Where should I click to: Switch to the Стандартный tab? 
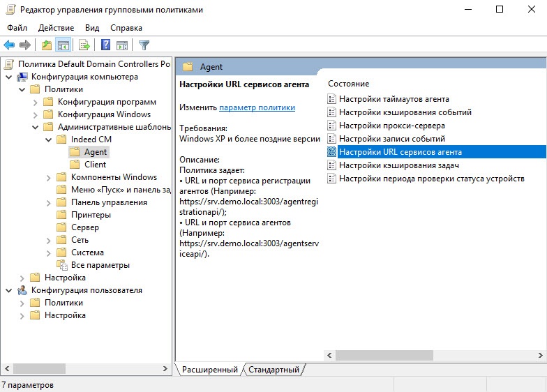(273, 370)
